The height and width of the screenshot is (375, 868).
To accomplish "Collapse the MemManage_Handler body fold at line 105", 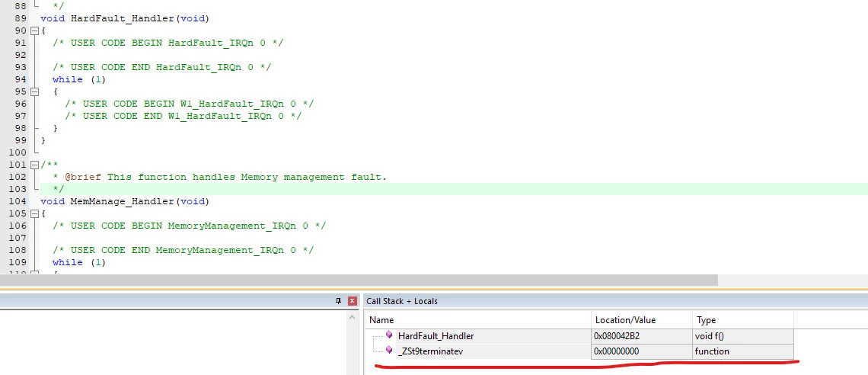I will point(34,213).
